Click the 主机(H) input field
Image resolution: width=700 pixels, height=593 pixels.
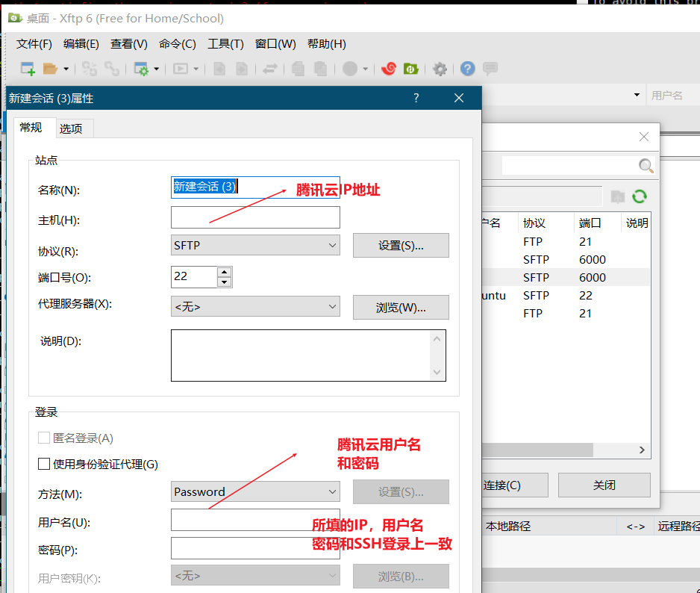point(255,217)
